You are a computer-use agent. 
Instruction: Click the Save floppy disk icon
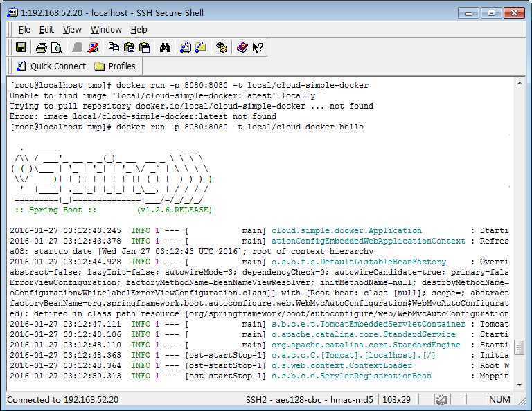pos(21,47)
